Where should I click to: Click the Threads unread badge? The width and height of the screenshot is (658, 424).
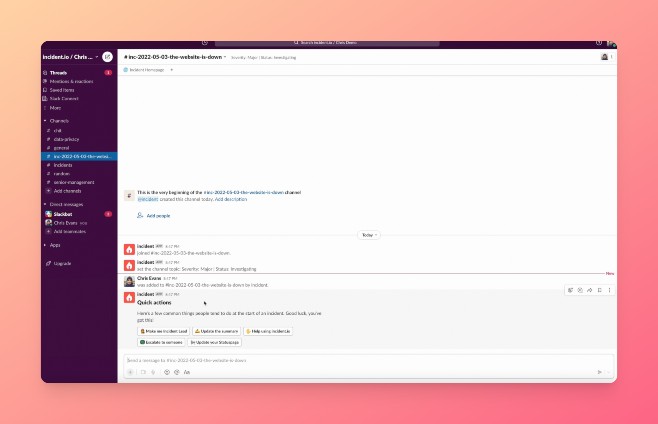click(108, 73)
